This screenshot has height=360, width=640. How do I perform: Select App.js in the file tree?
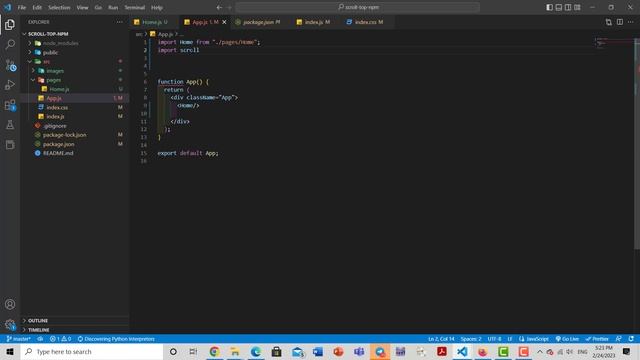point(75,98)
